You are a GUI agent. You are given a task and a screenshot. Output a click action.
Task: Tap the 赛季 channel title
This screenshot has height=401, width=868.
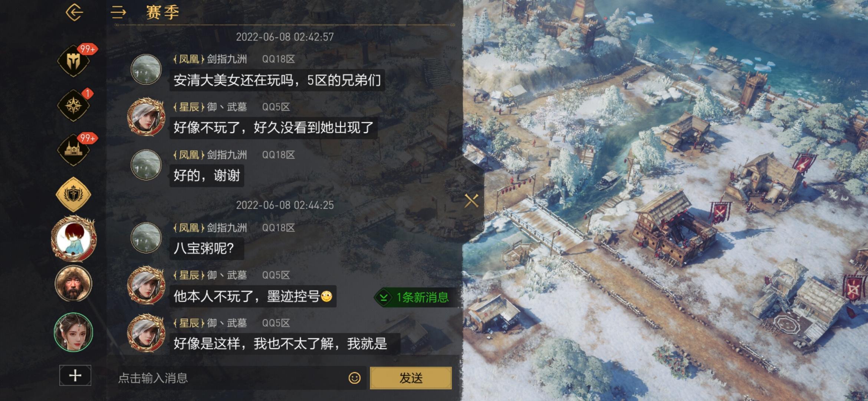pyautogui.click(x=162, y=12)
